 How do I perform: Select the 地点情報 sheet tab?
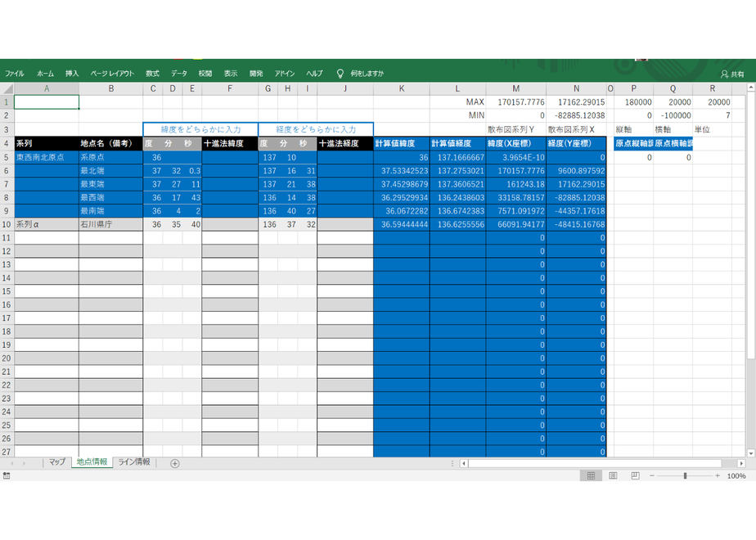click(x=92, y=462)
